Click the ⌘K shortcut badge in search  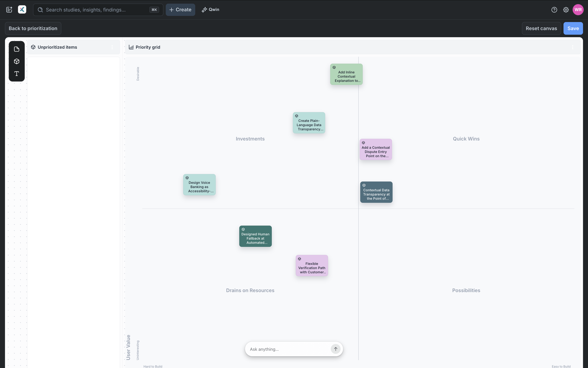(x=154, y=10)
